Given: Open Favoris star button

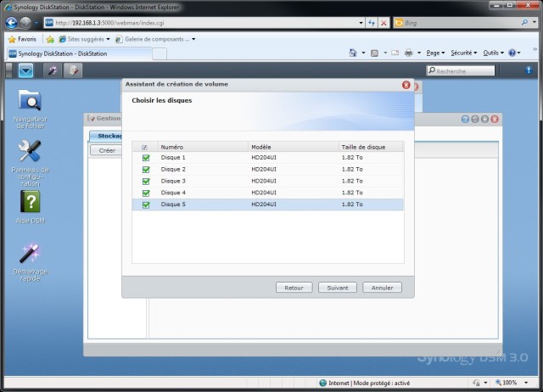Looking at the screenshot, I should [22, 39].
